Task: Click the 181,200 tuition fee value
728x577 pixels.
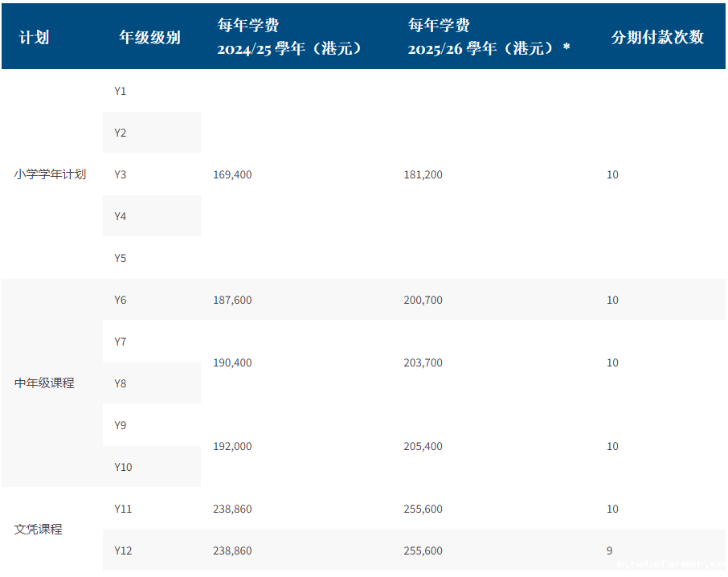Action: tap(423, 174)
